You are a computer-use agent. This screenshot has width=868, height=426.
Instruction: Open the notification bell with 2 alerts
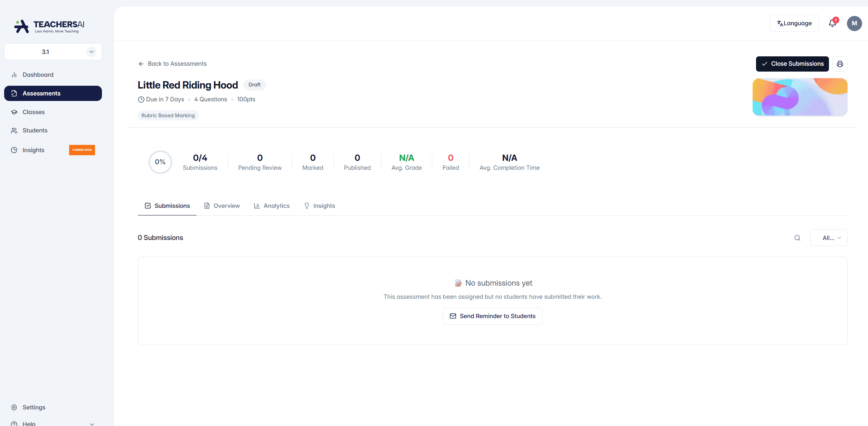coord(832,23)
